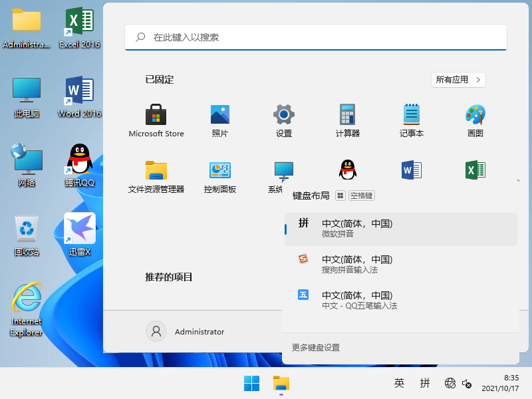Screen dimensions: 532x399
Task: Open 记事本 (Notepad) pinned app
Action: tap(411, 120)
